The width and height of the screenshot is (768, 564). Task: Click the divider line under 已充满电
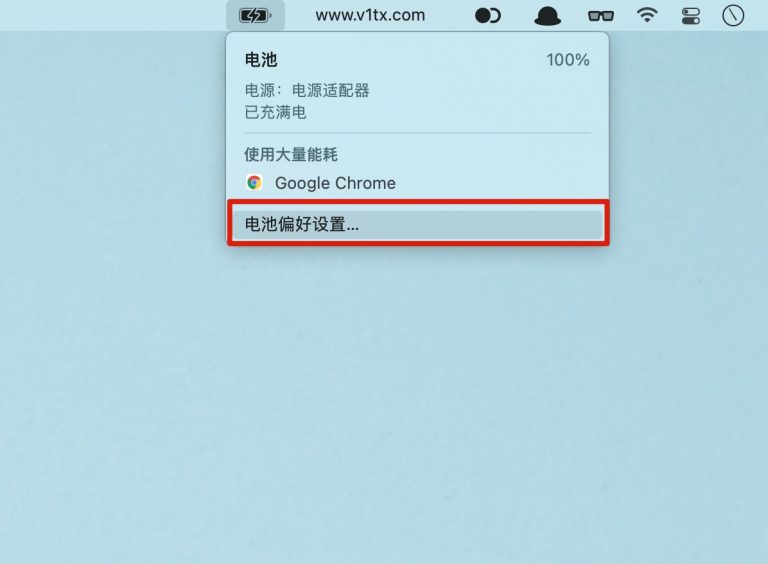(417, 133)
